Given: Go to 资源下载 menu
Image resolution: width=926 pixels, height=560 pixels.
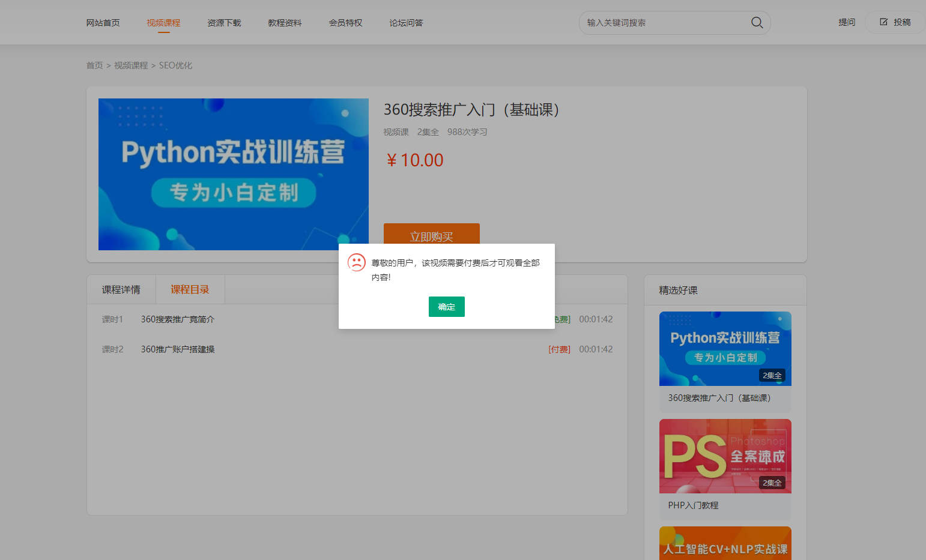Looking at the screenshot, I should pyautogui.click(x=224, y=23).
